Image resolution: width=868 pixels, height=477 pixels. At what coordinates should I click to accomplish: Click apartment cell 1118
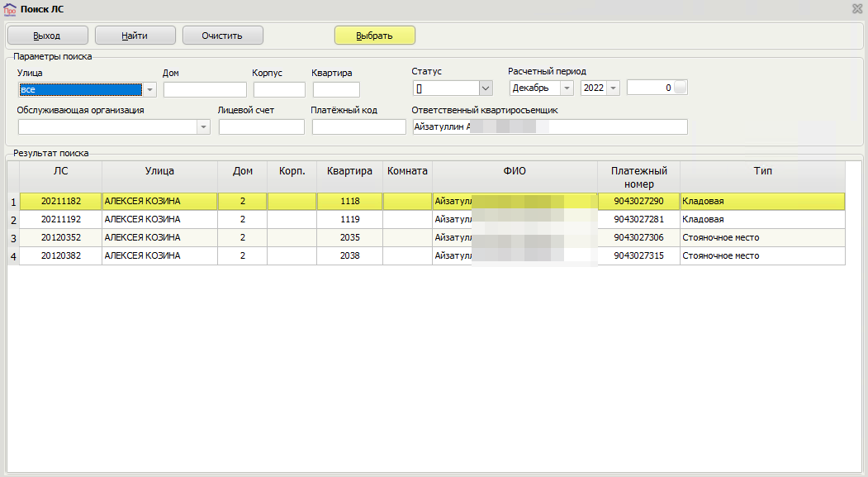point(350,201)
